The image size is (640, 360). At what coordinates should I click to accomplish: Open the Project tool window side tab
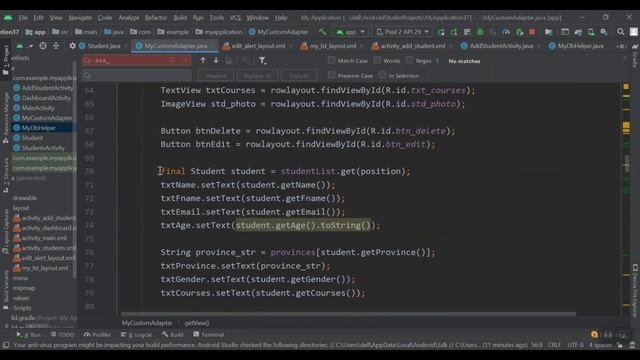click(x=5, y=60)
